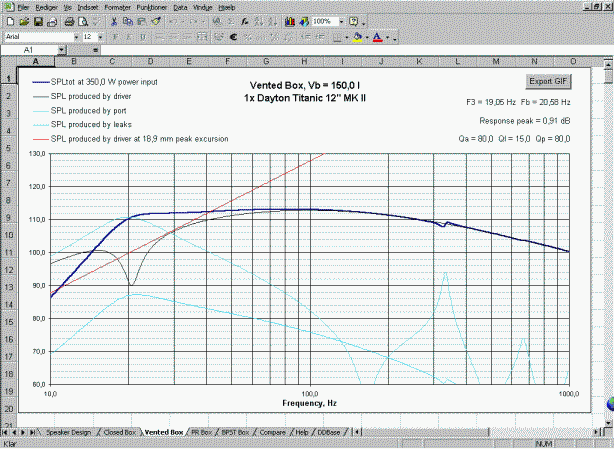Open the font size 12 dropdown

click(x=100, y=37)
